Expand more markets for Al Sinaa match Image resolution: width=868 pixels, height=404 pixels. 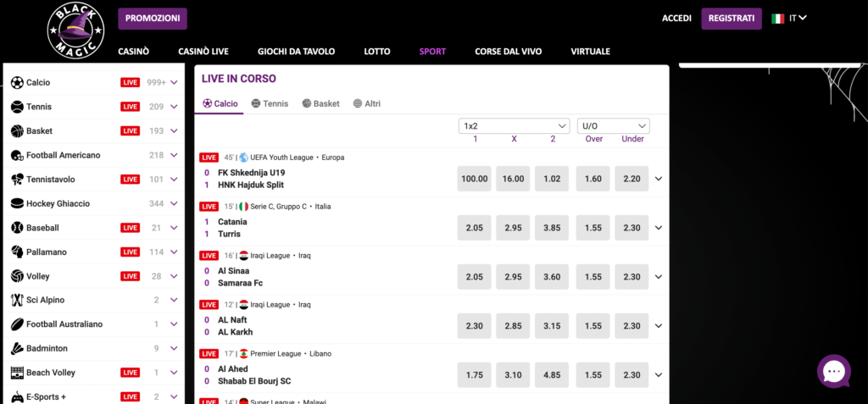point(658,277)
